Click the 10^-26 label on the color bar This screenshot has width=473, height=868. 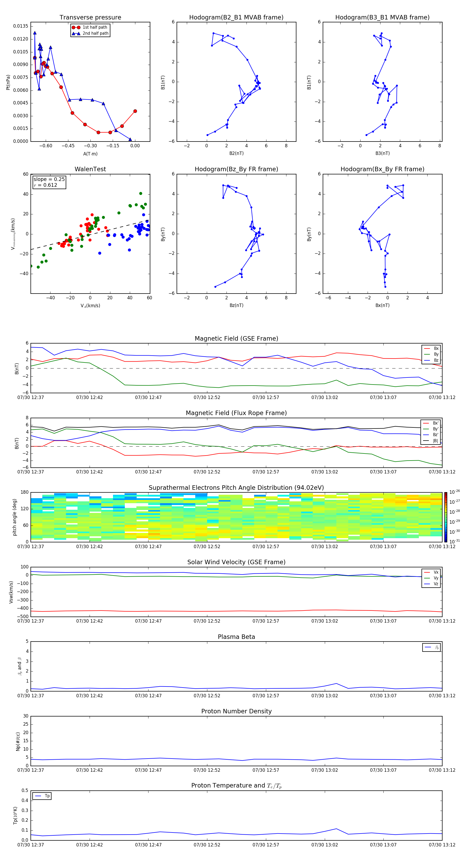(455, 492)
